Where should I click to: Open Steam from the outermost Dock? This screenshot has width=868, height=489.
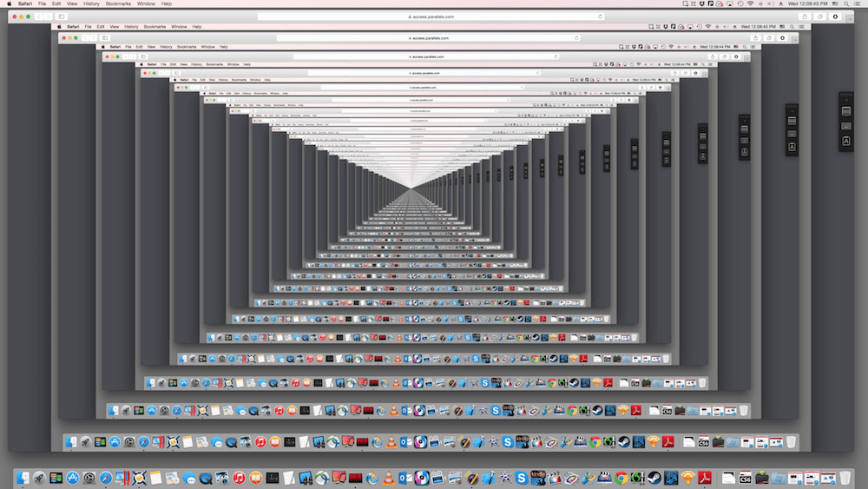pos(654,478)
